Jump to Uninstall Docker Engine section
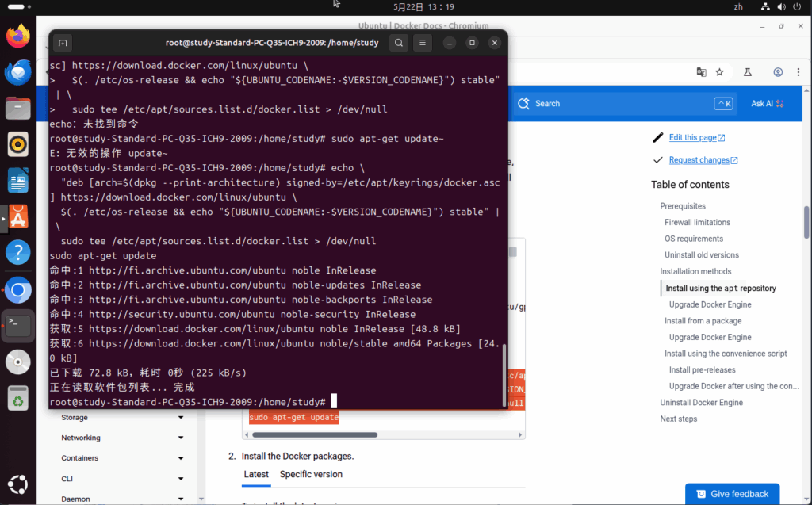The height and width of the screenshot is (505, 812). pyautogui.click(x=701, y=403)
